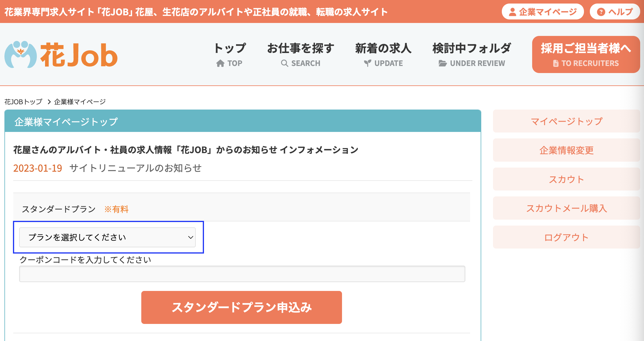Open サイトリニューアルのお知らせ news link
This screenshot has height=341, width=644.
(135, 168)
